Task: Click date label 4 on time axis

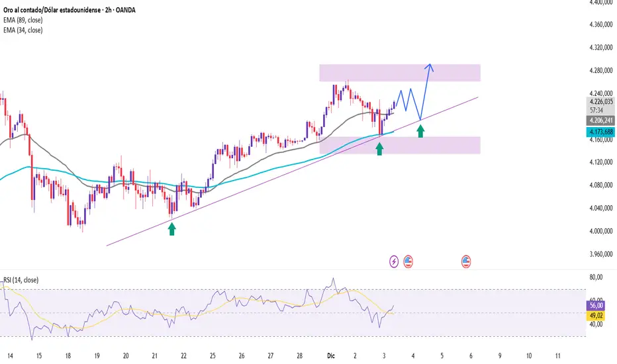Action: pos(413,356)
